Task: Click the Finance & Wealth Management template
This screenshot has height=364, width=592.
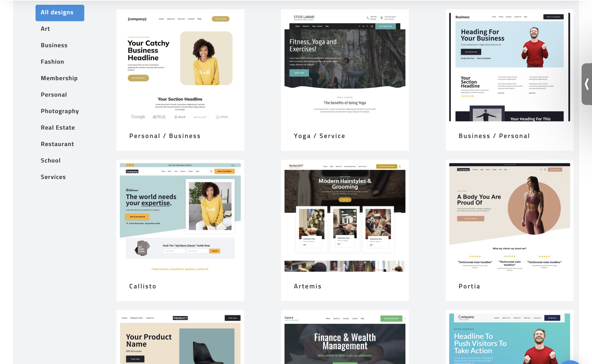Action: (345, 342)
